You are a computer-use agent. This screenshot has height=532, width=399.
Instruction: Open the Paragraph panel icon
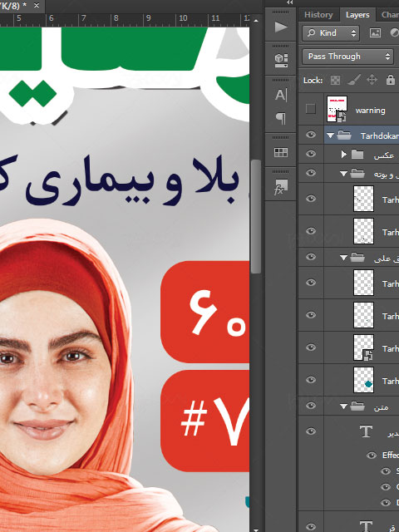pos(281,118)
